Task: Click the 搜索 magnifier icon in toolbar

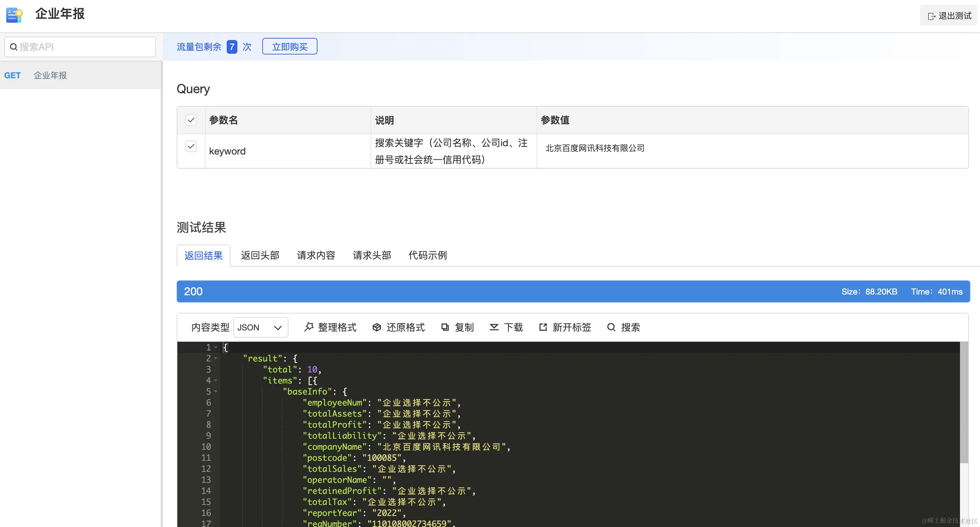Action: (611, 327)
